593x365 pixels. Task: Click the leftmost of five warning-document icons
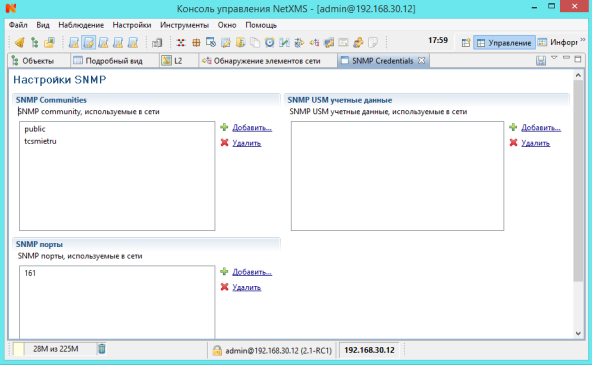pyautogui.click(x=74, y=42)
